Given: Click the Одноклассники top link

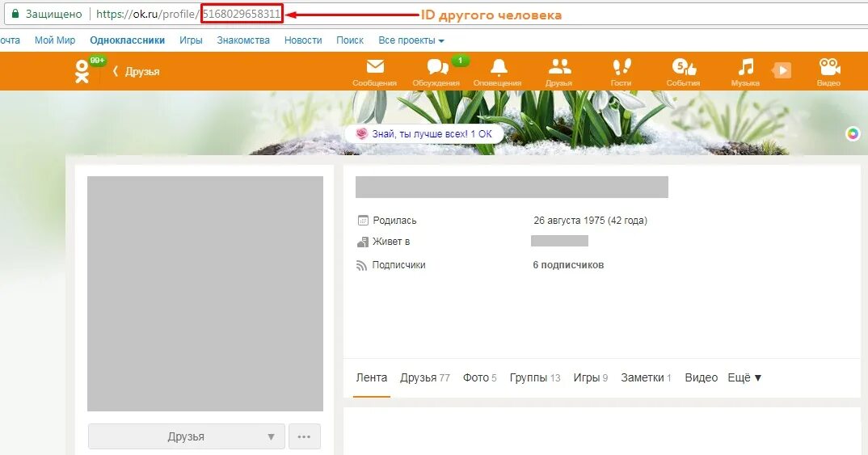Looking at the screenshot, I should point(128,40).
